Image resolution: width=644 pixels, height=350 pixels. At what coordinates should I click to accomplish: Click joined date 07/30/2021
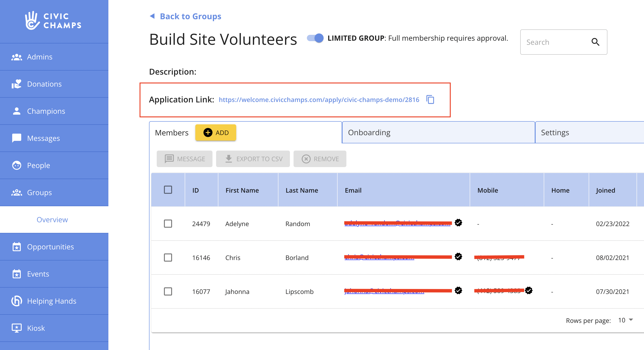coord(612,292)
